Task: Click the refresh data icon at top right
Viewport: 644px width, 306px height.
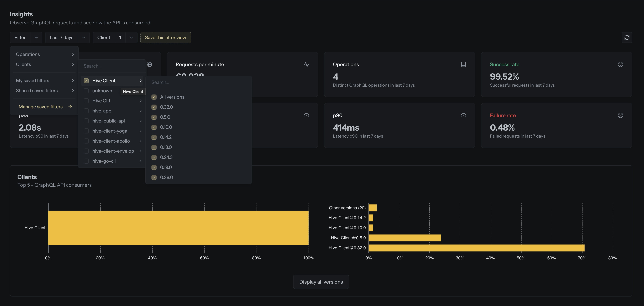Action: click(x=627, y=37)
